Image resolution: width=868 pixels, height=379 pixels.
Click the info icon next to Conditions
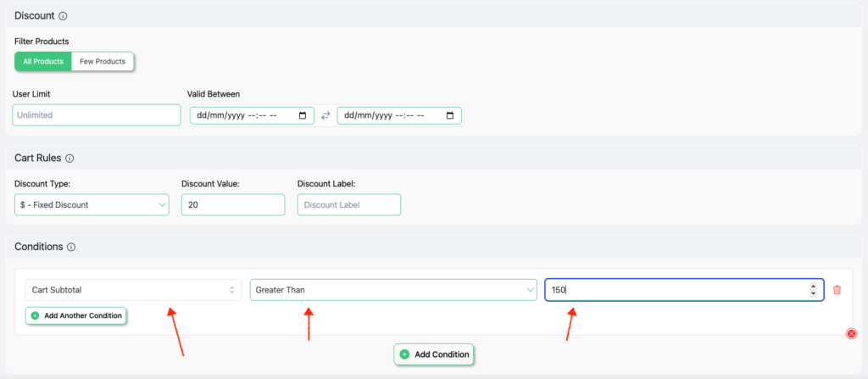click(71, 247)
